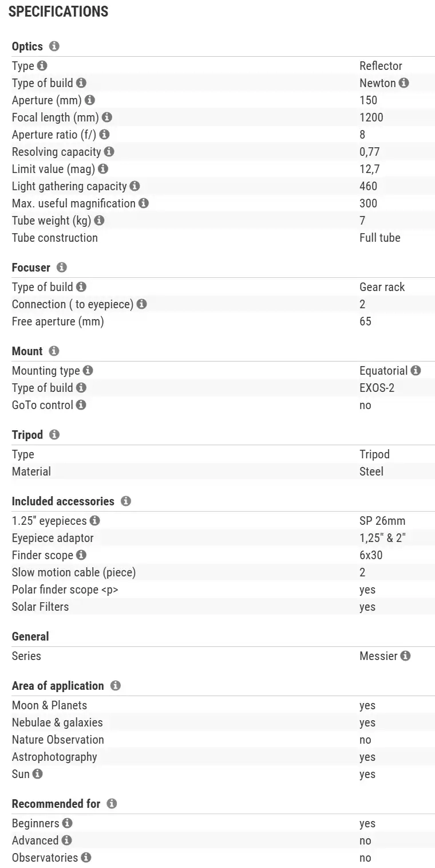
Task: Click the info icon next to Optics
Action: tap(54, 46)
